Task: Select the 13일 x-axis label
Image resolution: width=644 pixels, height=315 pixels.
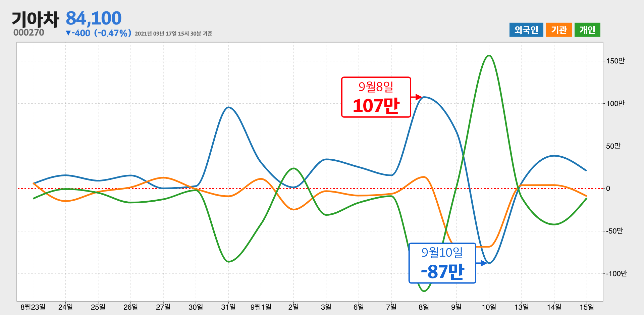Action: 522,307
